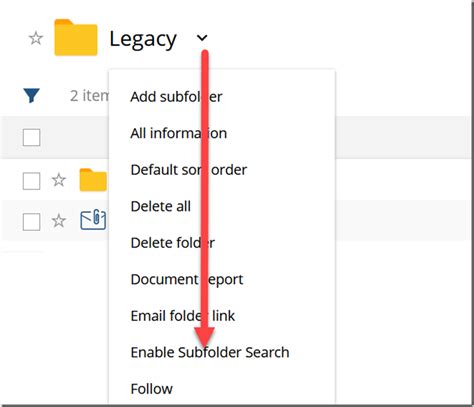Select Enable Subfolder Search entry
Viewport: 474px width, 407px height.
[x=210, y=352]
